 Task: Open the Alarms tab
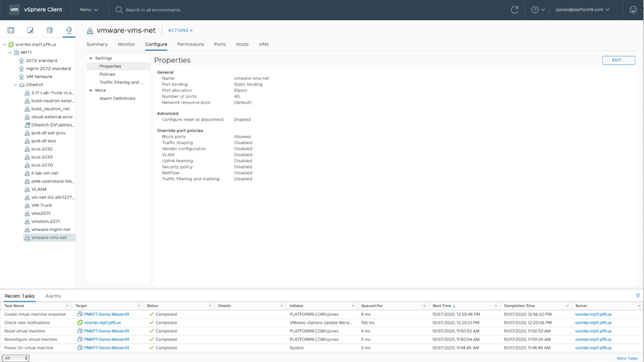tap(53, 295)
